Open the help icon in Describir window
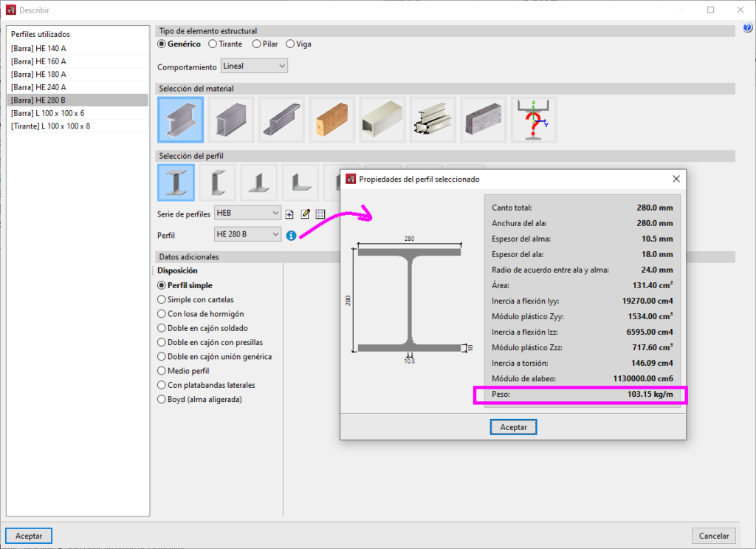Screen dimensions: 756x549 (x=747, y=28)
